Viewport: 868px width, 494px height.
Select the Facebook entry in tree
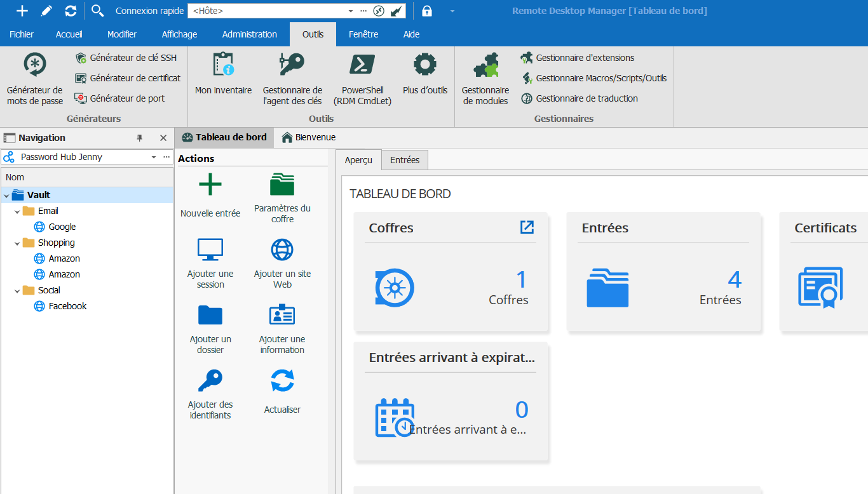[x=67, y=306]
